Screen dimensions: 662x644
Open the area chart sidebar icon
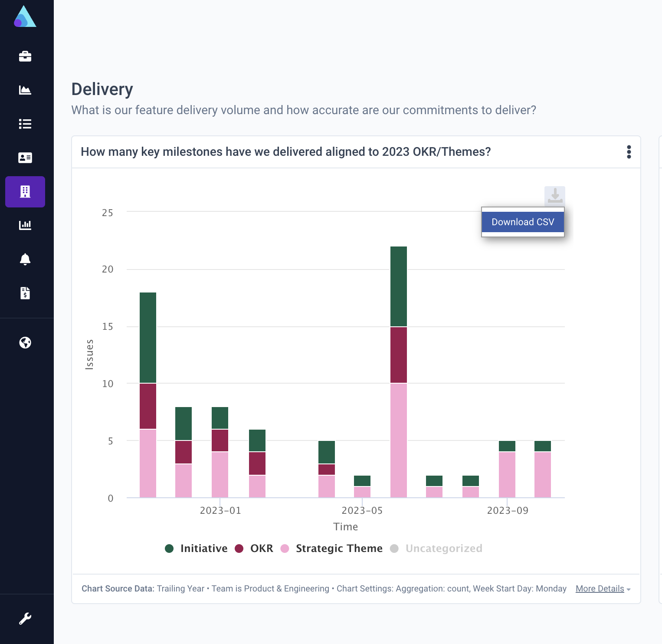25,90
